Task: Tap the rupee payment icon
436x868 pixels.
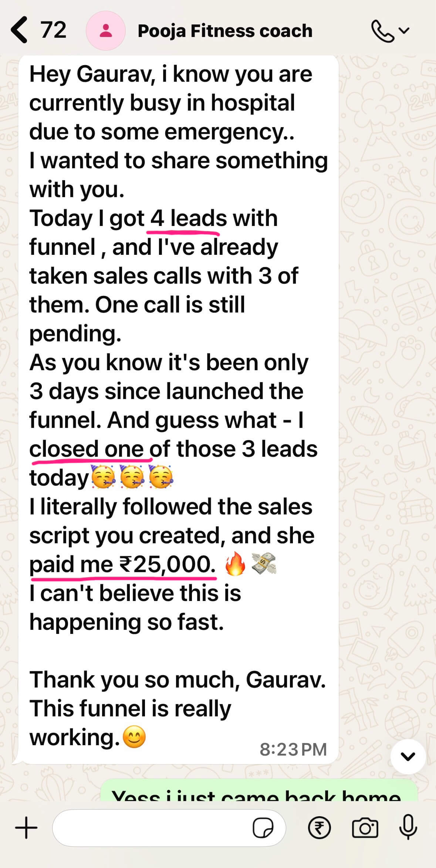Action: coord(319,828)
